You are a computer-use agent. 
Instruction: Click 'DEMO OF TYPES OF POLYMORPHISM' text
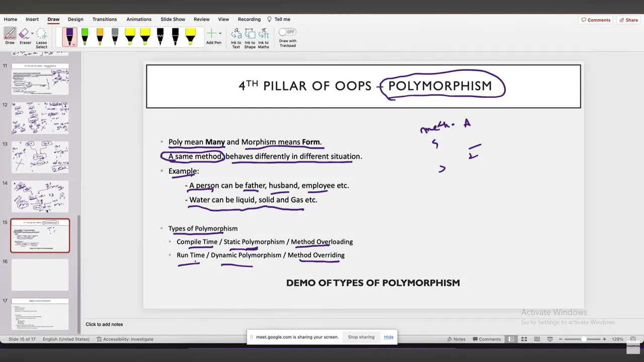coord(373,283)
